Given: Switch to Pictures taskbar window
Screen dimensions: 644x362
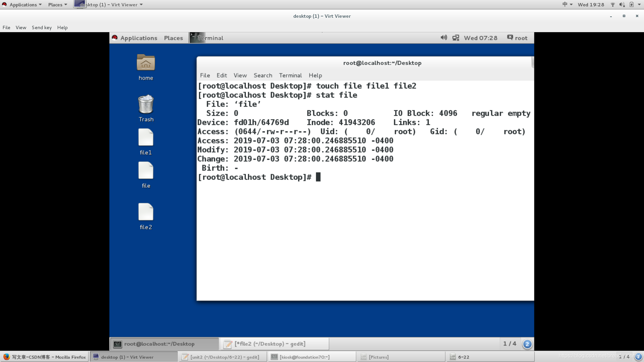Looking at the screenshot, I should [401, 357].
